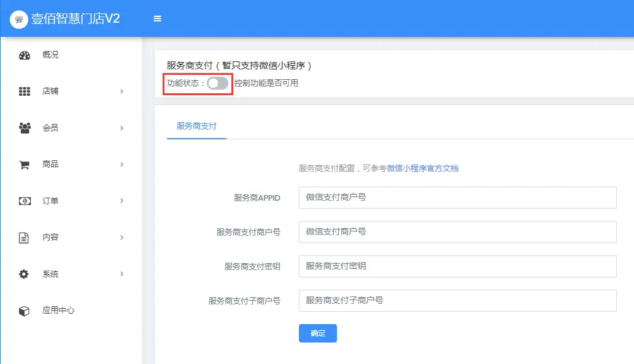Expand the 会员 submenu
634x364 pixels.
(122, 128)
